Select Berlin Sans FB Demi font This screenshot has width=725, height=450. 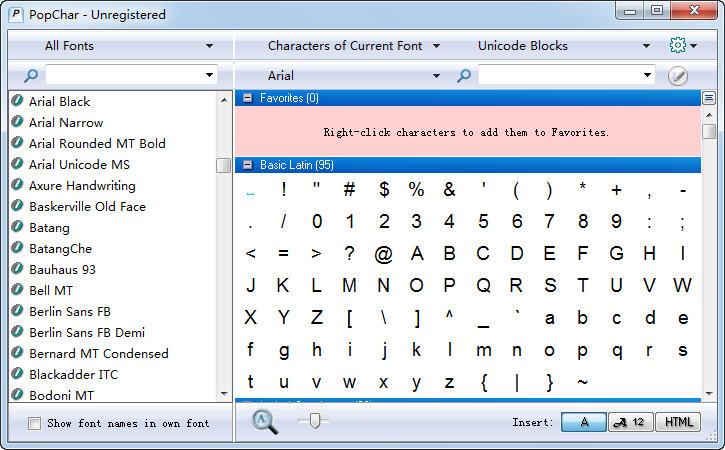[x=87, y=333]
